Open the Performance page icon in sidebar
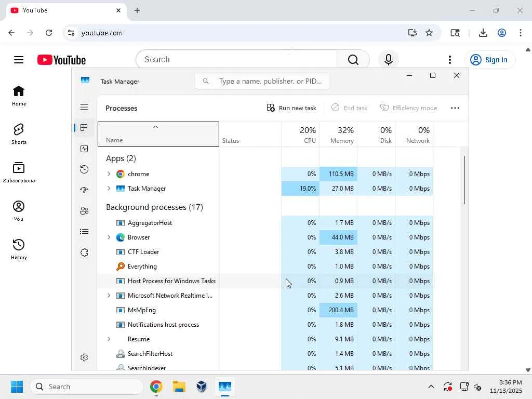 click(84, 149)
